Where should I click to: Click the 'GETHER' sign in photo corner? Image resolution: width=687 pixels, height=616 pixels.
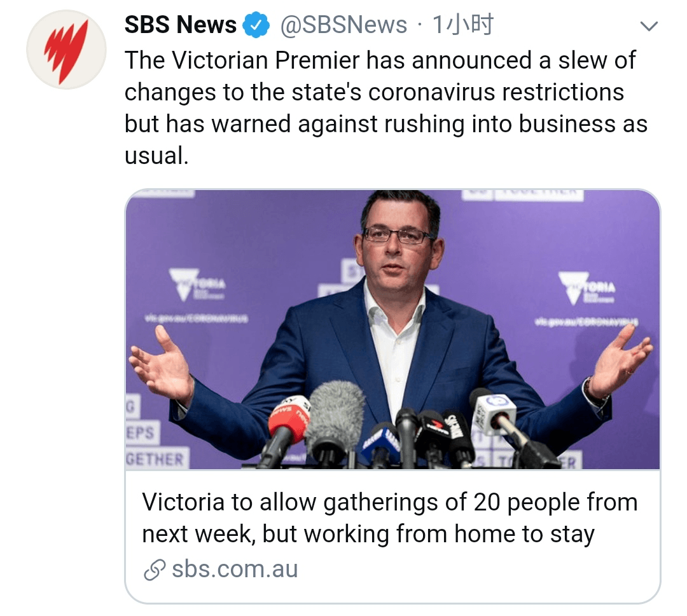click(155, 459)
